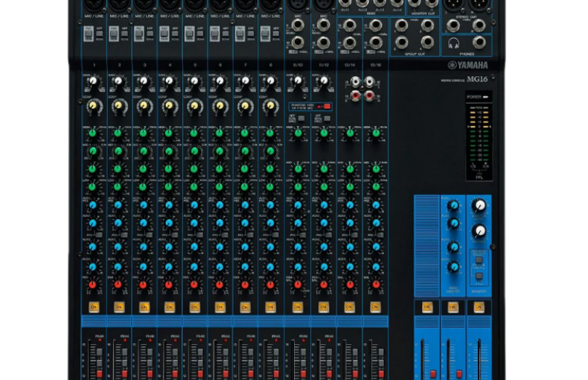Click the channel 6 PEAK indicator LED

[226, 341]
